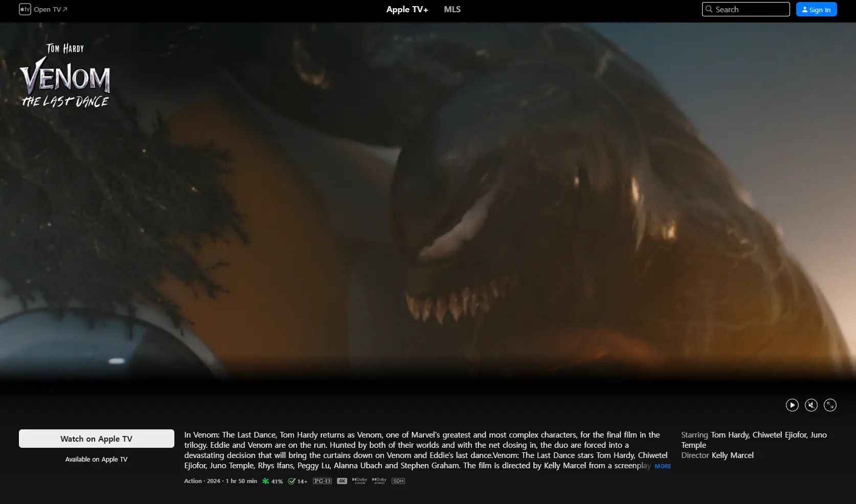Click the Director 'Kelly Marcel' credit
Screen dimensions: 856x504
[x=732, y=455]
